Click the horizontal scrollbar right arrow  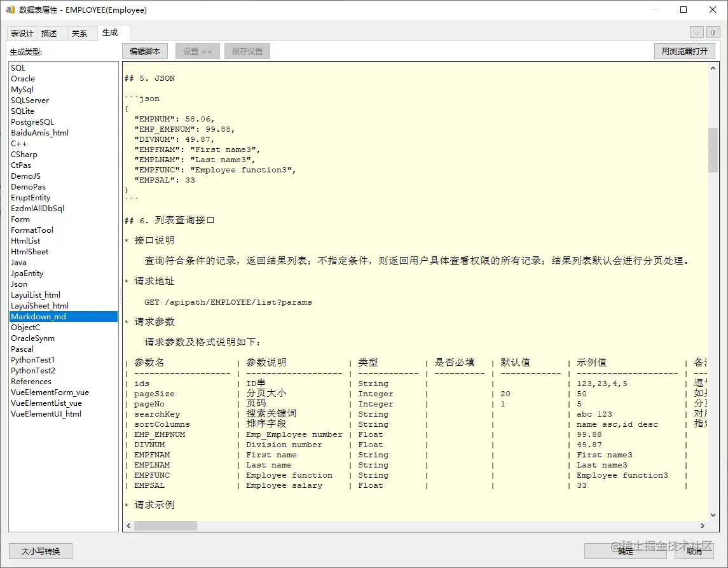click(x=703, y=526)
